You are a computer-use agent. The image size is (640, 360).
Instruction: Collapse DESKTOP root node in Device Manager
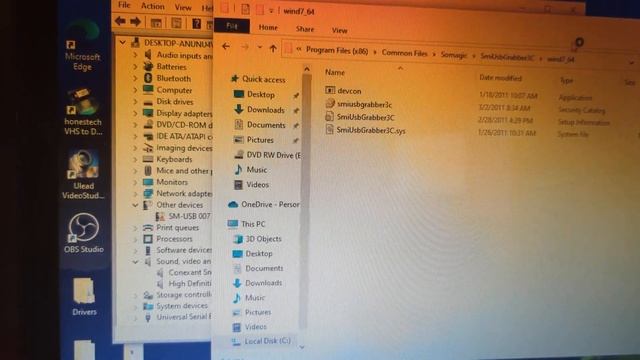pos(122,42)
